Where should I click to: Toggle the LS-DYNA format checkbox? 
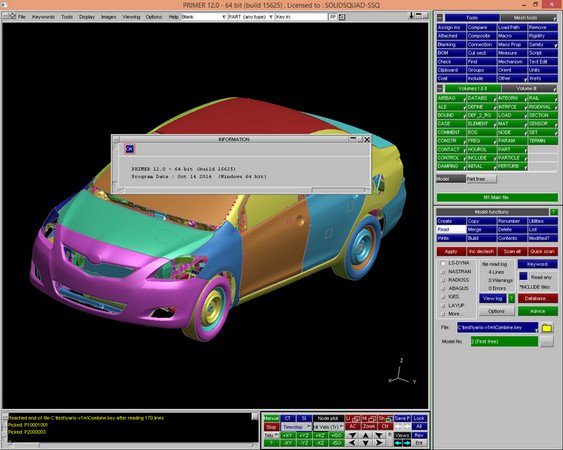[443, 263]
